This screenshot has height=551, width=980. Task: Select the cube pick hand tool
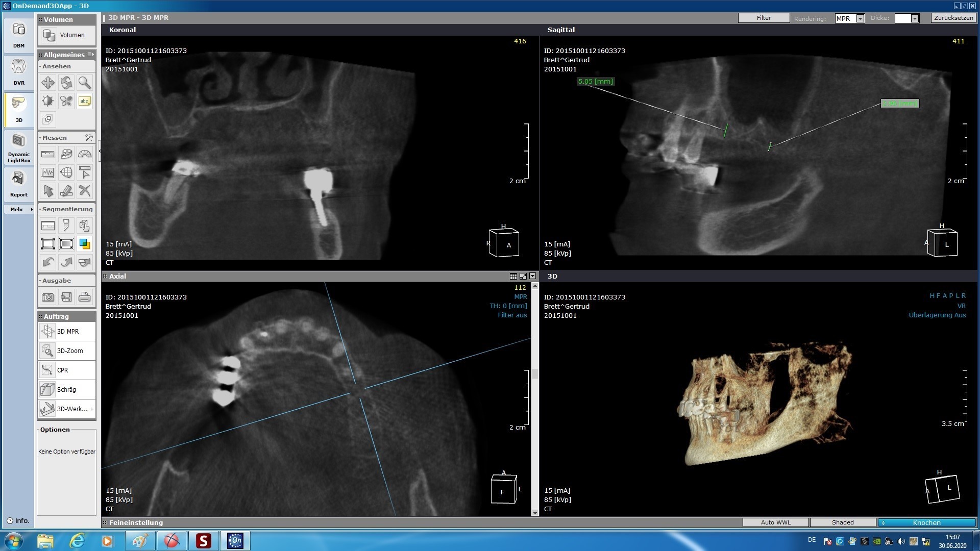[x=85, y=226]
